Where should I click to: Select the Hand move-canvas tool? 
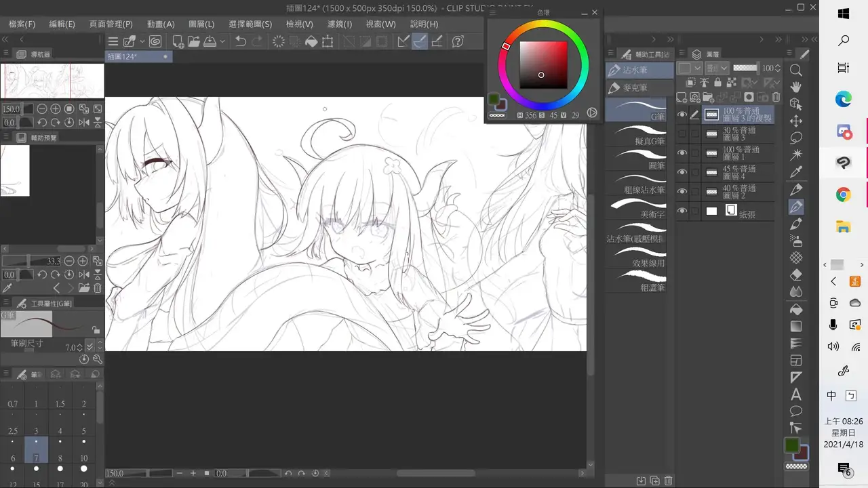[x=797, y=87]
